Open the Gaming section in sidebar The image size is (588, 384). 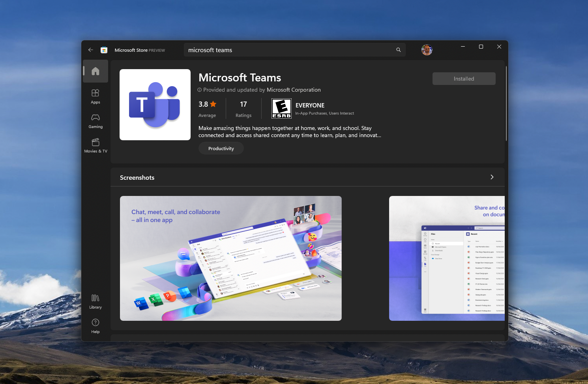96,121
